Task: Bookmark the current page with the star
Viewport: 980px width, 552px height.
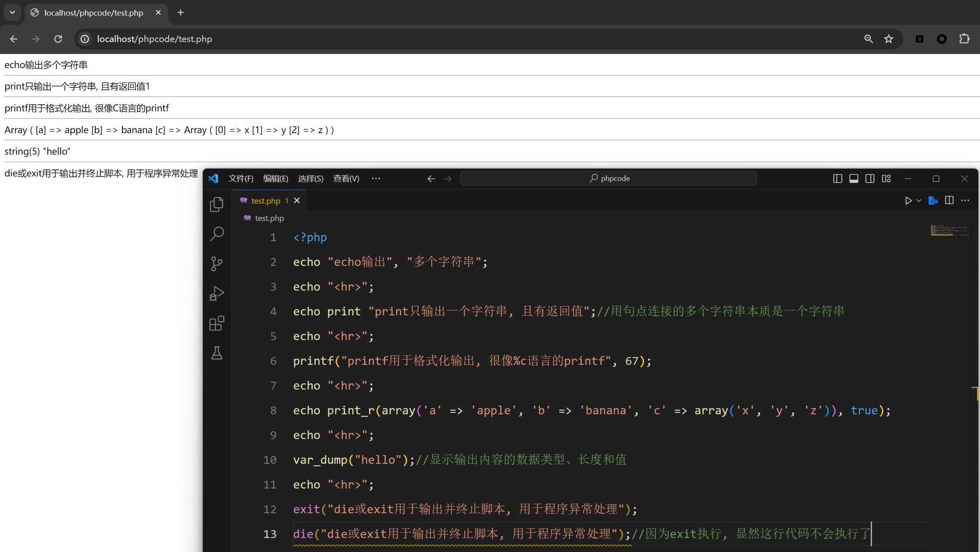Action: coord(889,39)
